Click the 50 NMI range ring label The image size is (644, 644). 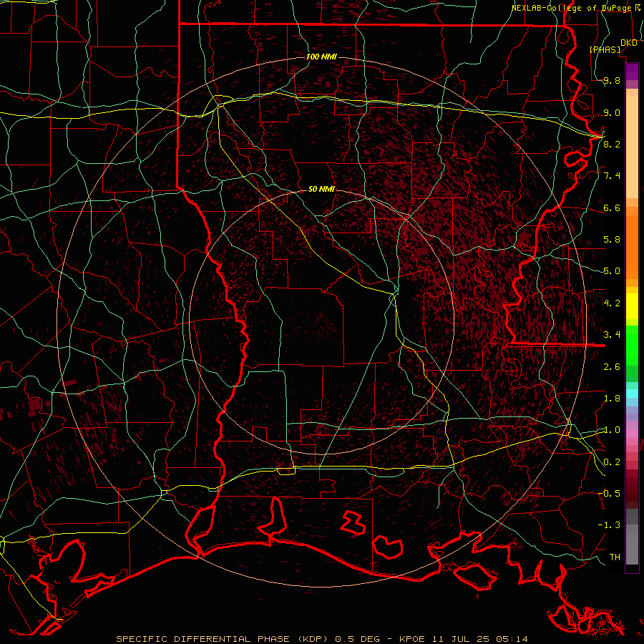tap(321, 189)
